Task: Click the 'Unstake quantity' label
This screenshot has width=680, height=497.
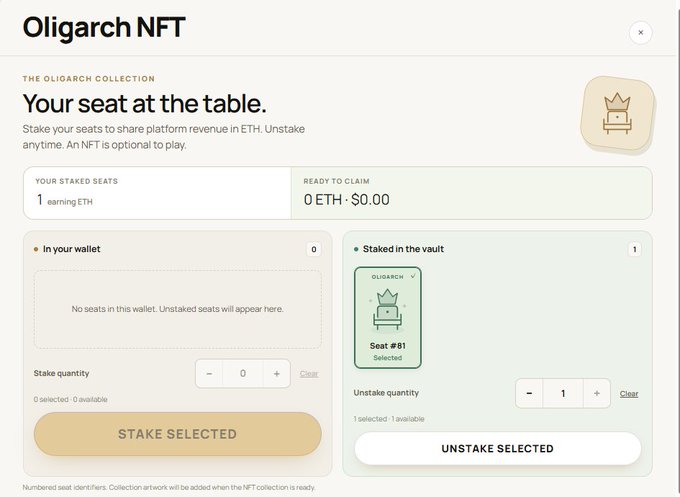Action: pyautogui.click(x=386, y=393)
